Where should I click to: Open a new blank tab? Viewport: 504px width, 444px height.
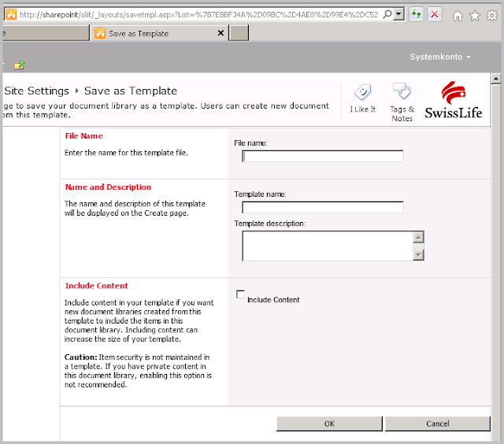(239, 33)
